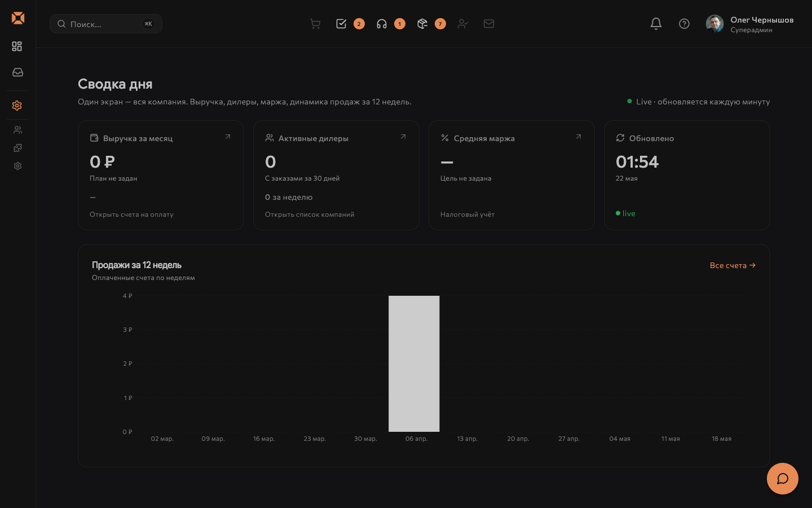Open the notifications bell
This screenshot has width=812, height=508.
tap(656, 24)
